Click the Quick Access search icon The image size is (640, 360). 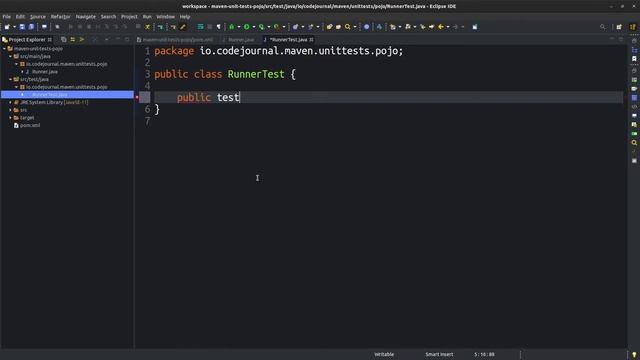(x=602, y=27)
